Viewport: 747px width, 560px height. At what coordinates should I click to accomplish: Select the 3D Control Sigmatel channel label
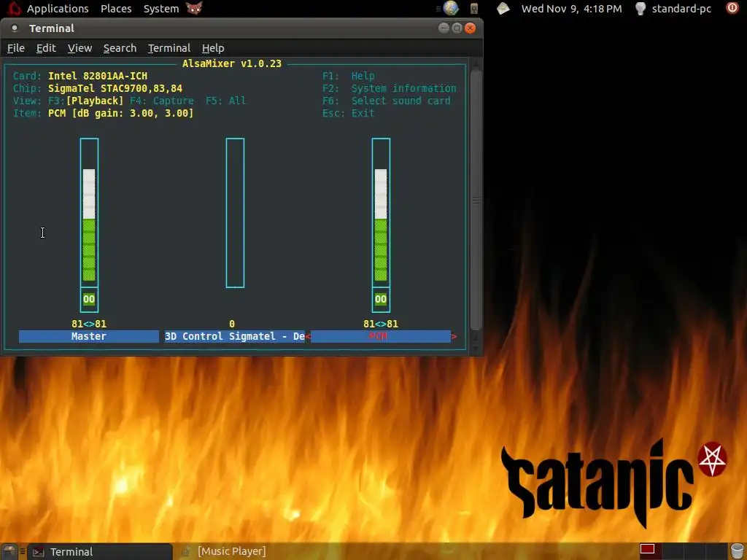(x=234, y=336)
